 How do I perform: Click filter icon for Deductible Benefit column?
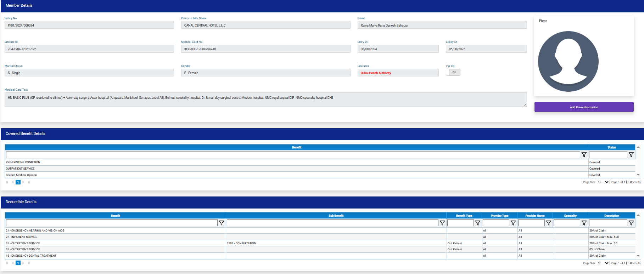pyautogui.click(x=222, y=223)
